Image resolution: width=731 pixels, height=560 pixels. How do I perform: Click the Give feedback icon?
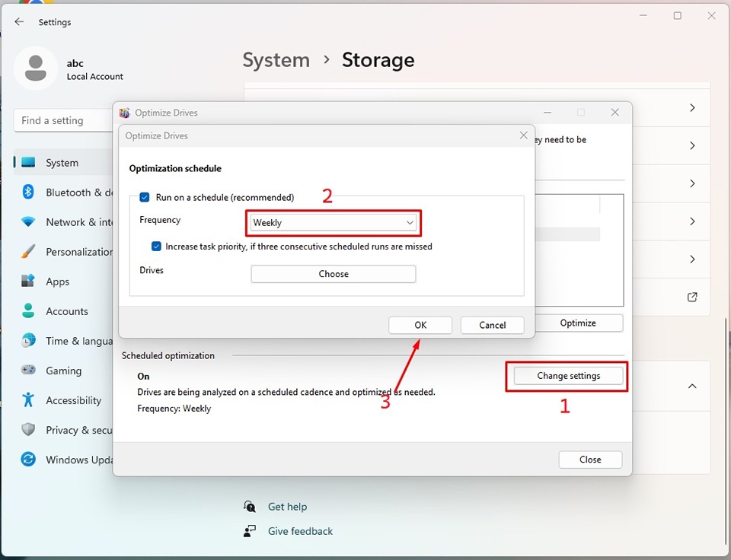tap(250, 530)
